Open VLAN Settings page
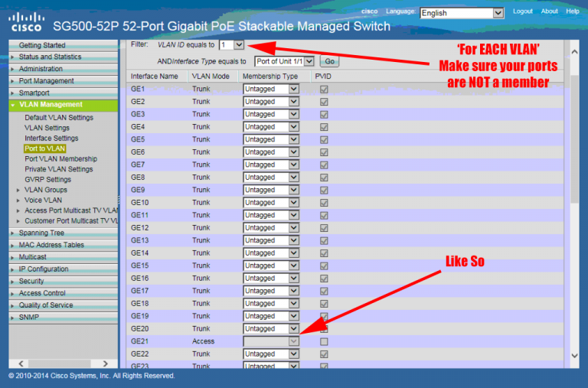This screenshot has height=388, width=588. point(47,128)
